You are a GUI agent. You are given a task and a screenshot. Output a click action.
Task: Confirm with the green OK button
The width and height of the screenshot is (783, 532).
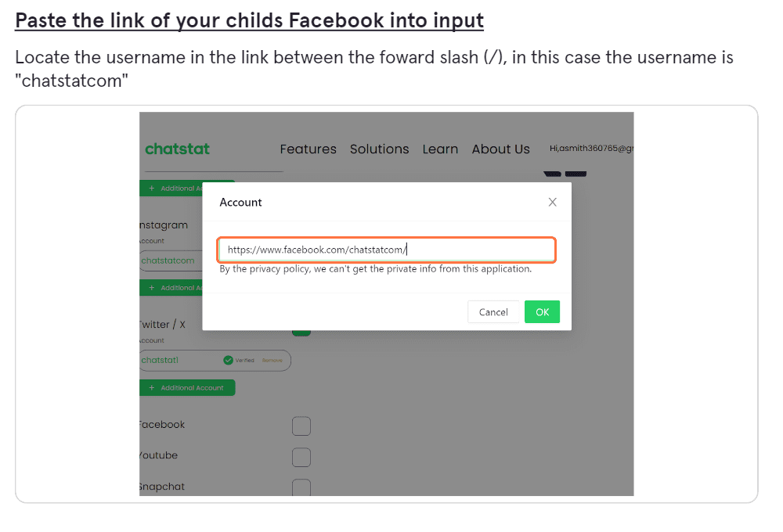(543, 312)
